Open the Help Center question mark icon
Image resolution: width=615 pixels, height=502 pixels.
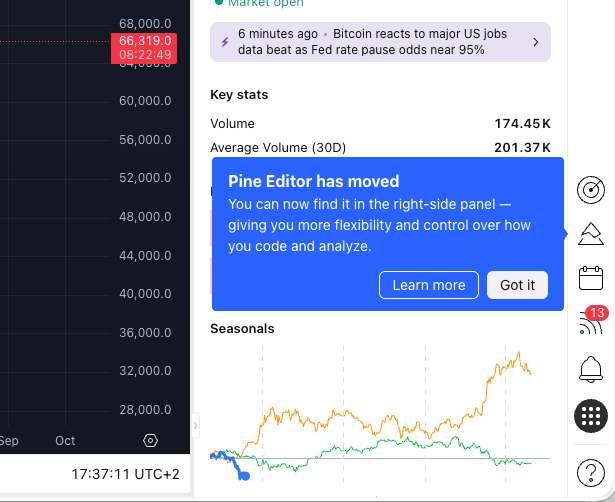point(590,470)
